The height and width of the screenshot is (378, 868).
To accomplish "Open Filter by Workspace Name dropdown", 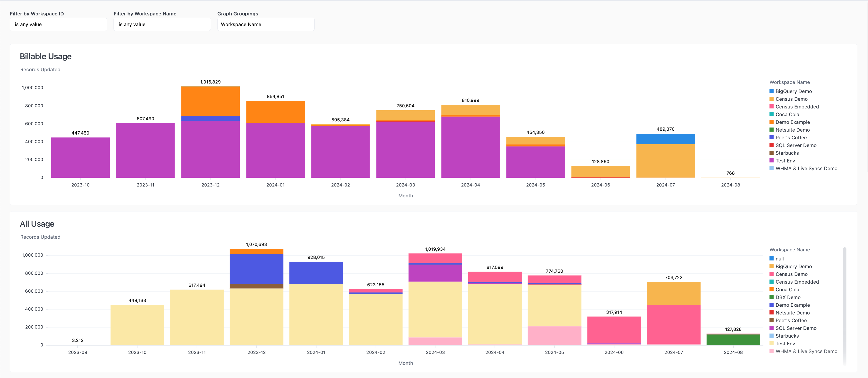I will 162,24.
